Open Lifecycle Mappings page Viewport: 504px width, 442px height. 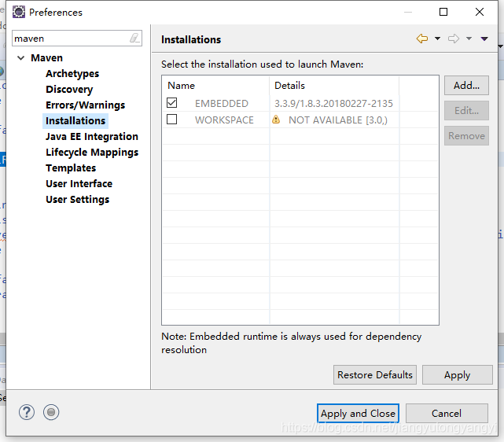(92, 153)
